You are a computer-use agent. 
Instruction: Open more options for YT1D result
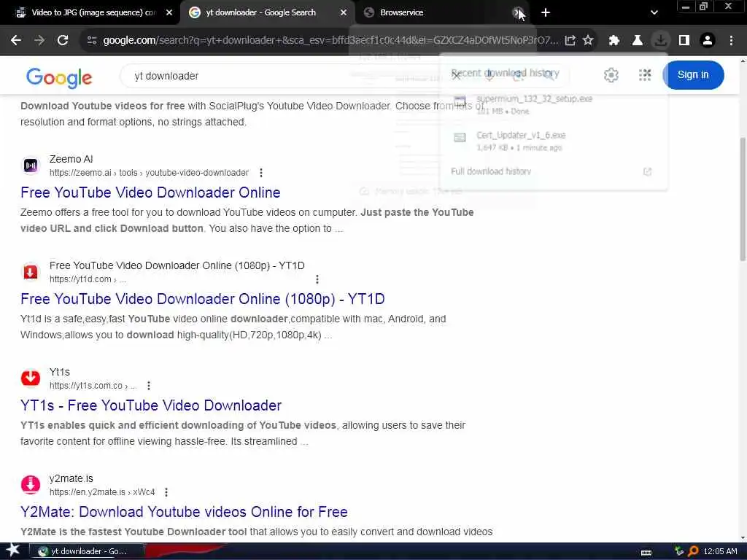click(317, 279)
